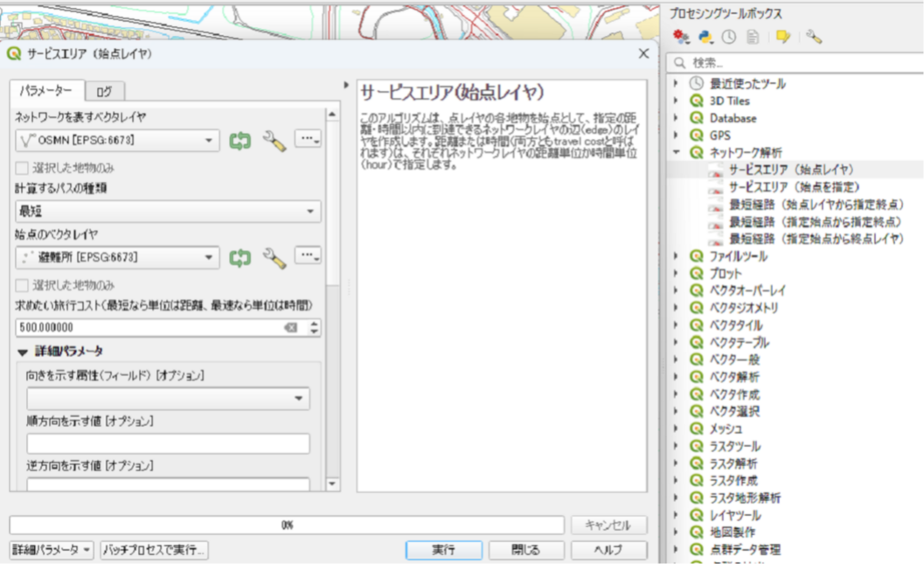The width and height of the screenshot is (924, 564).
Task: Click the iterate-over-layer icon beside OSMN
Action: (240, 141)
